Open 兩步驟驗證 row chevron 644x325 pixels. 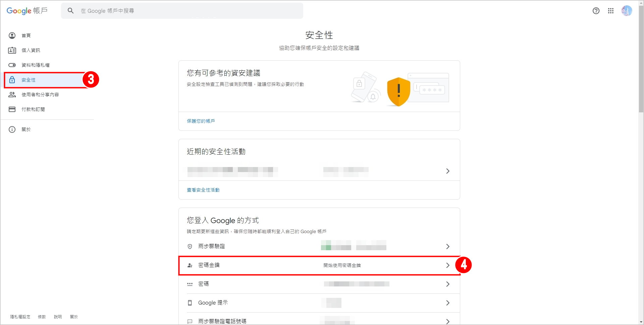click(x=448, y=247)
